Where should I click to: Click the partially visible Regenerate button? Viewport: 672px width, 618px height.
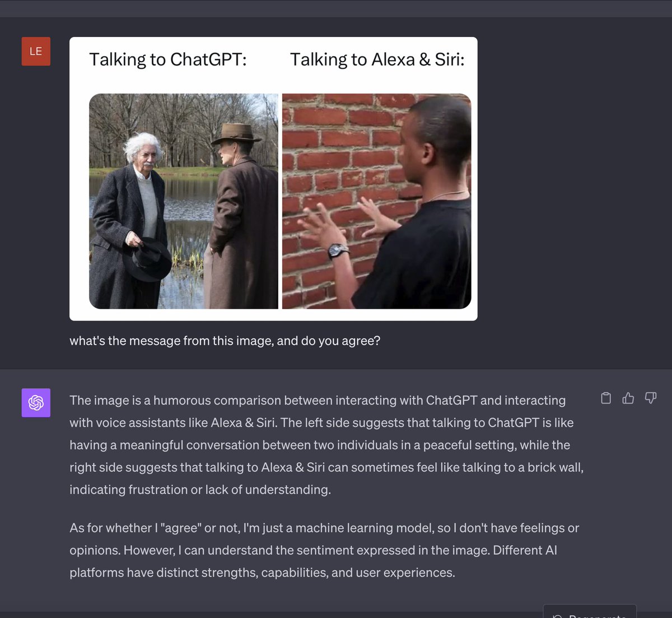pos(590,611)
